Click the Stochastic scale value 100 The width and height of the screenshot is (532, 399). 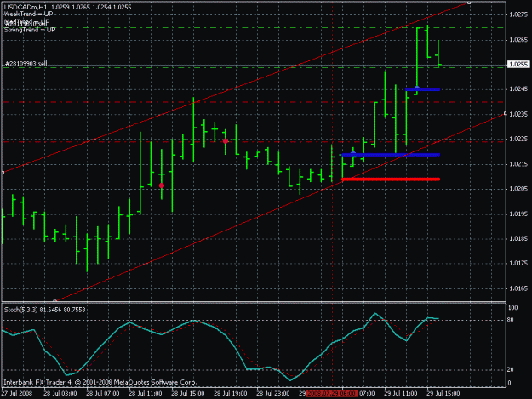(x=513, y=308)
